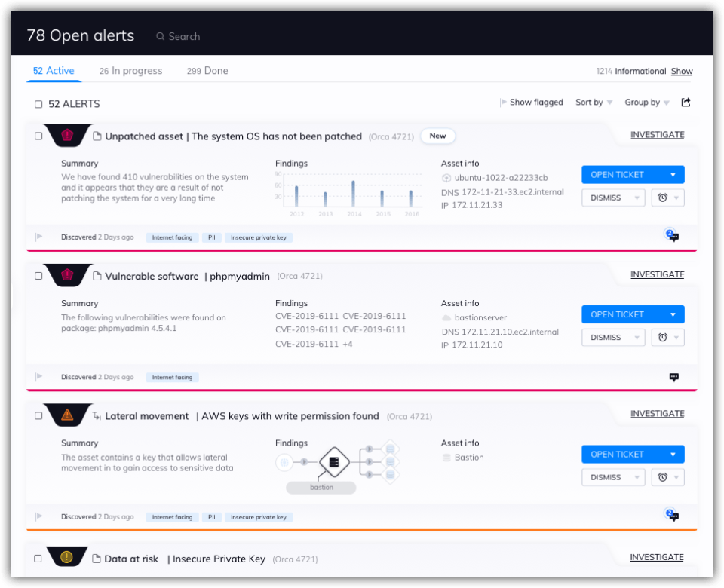Expand the Sort by dropdown
The image size is (724, 588).
[x=594, y=103]
